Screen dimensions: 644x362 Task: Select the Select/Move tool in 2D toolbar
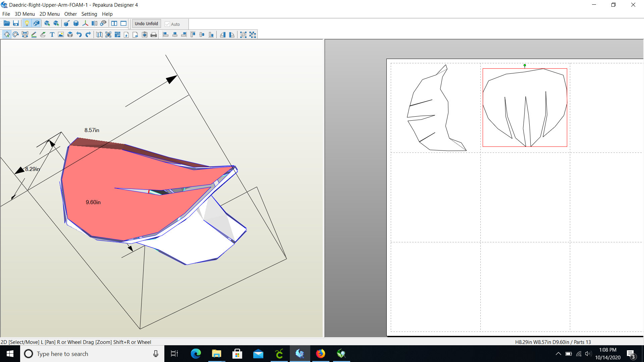click(x=7, y=35)
